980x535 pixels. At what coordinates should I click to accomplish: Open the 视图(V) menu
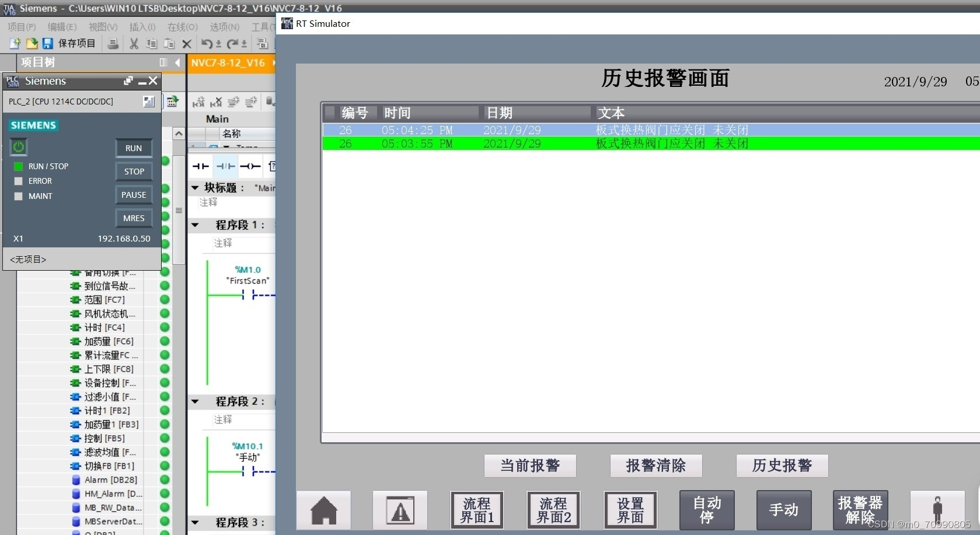103,27
